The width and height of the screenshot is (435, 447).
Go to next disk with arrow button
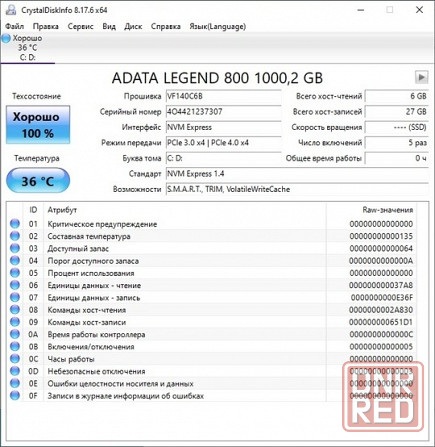click(421, 77)
